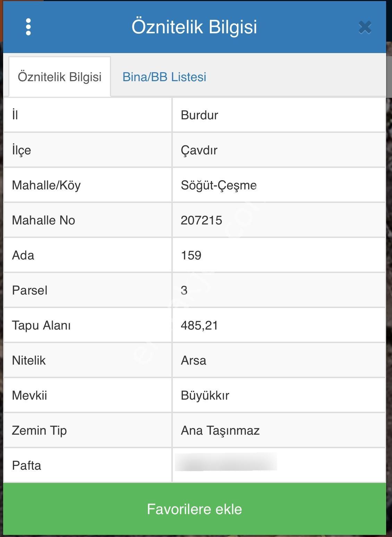Click Mahalle No value 207215
The image size is (392, 537).
coord(201,220)
